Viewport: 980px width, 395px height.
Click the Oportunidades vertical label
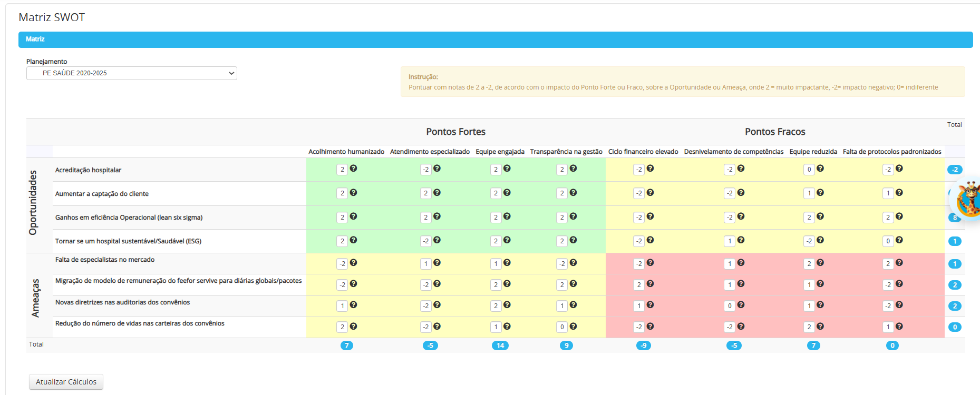(33, 203)
